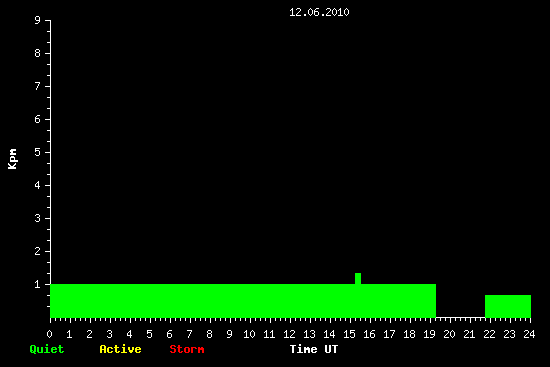Click the small green spike above hour 15

point(358,279)
